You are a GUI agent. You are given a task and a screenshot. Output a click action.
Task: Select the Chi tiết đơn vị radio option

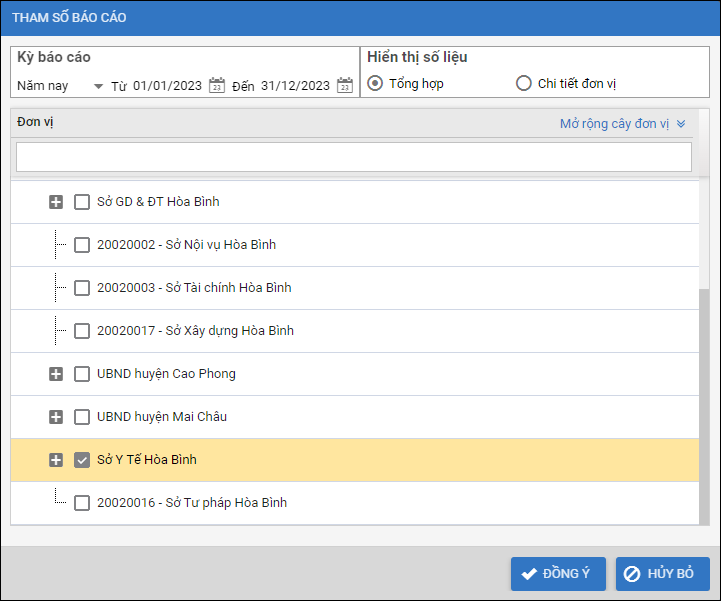[523, 84]
